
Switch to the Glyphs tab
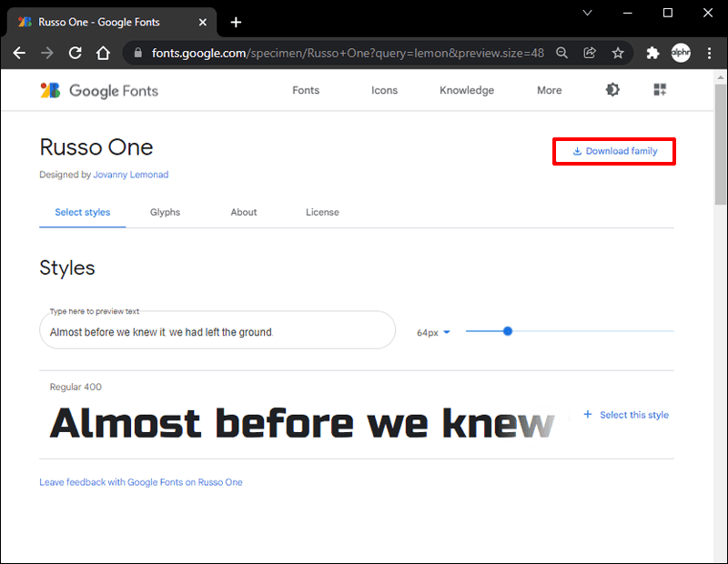[x=165, y=212]
